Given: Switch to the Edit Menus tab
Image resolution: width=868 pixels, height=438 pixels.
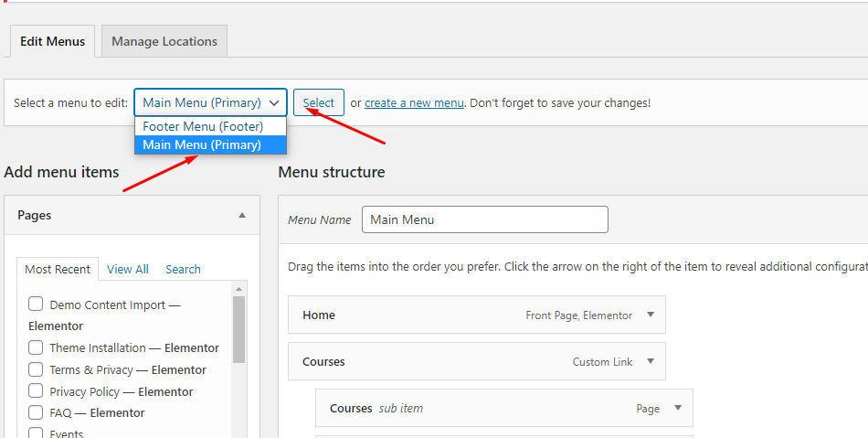Looking at the screenshot, I should [53, 41].
